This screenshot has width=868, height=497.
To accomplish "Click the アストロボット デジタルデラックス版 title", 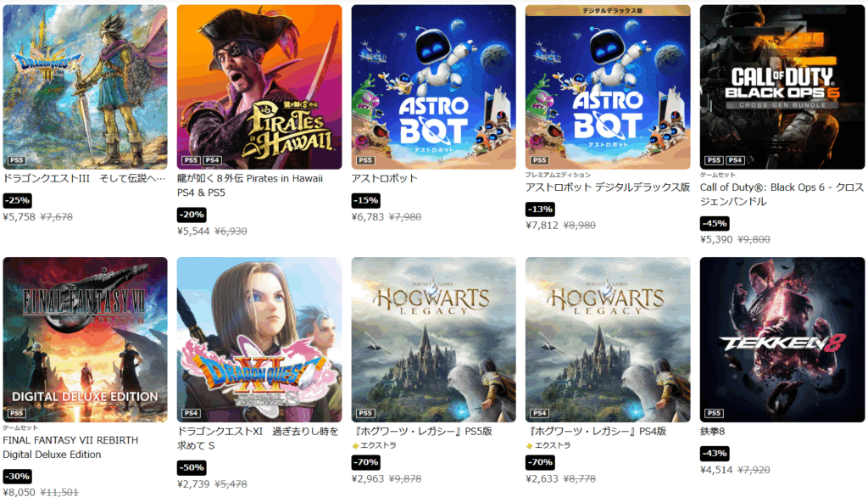I will coord(607,187).
